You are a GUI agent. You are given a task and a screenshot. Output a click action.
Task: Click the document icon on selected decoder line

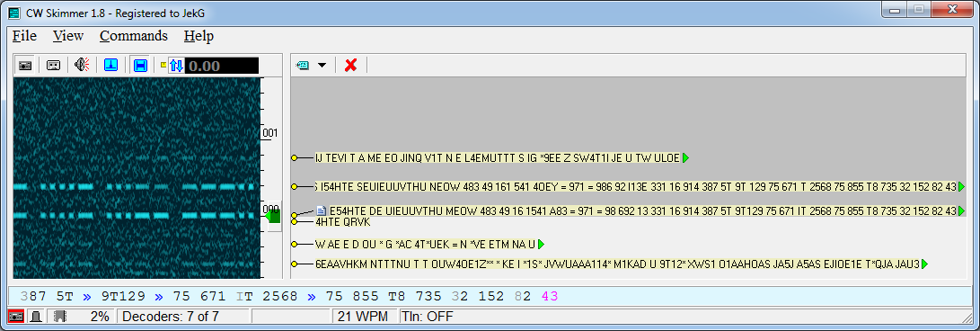[322, 210]
